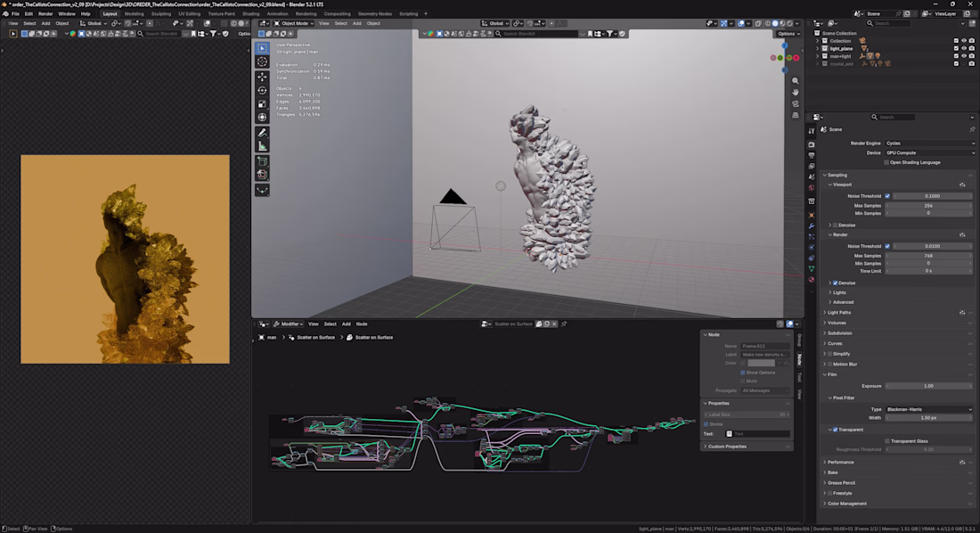This screenshot has height=533, width=980.
Task: Switch to the Modeling workspace tab
Action: coord(134,13)
